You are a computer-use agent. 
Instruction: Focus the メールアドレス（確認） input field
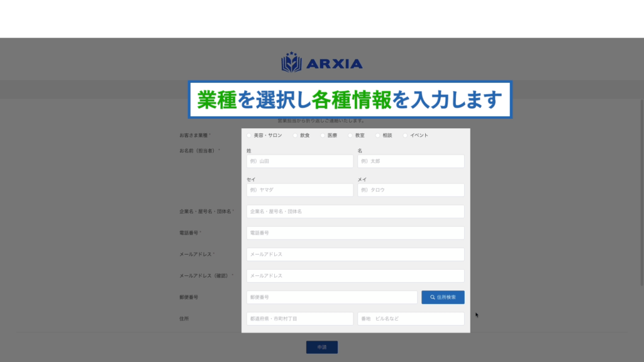[x=355, y=276]
